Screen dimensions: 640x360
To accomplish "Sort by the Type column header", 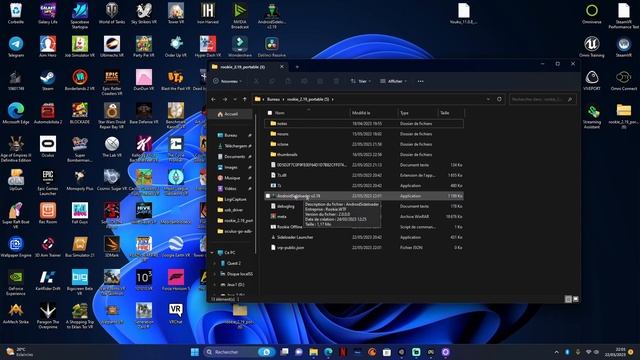I will (417, 113).
